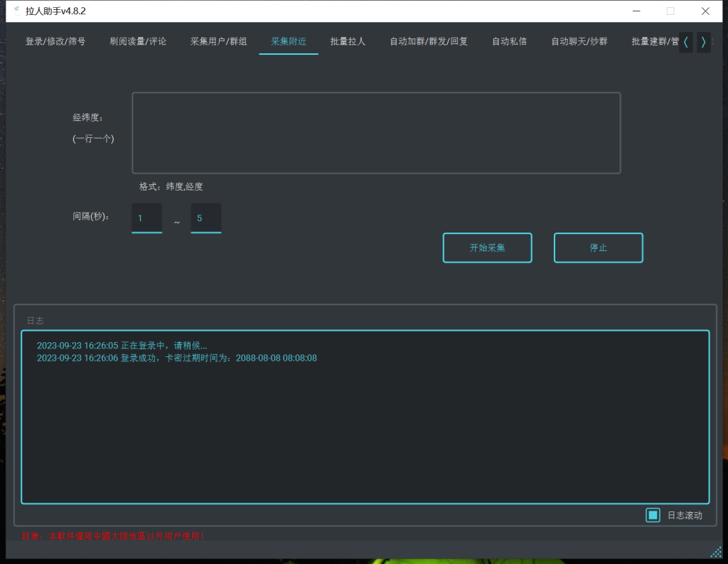Screen dimensions: 728x564
Task: Click the 停止 button
Action: [598, 248]
